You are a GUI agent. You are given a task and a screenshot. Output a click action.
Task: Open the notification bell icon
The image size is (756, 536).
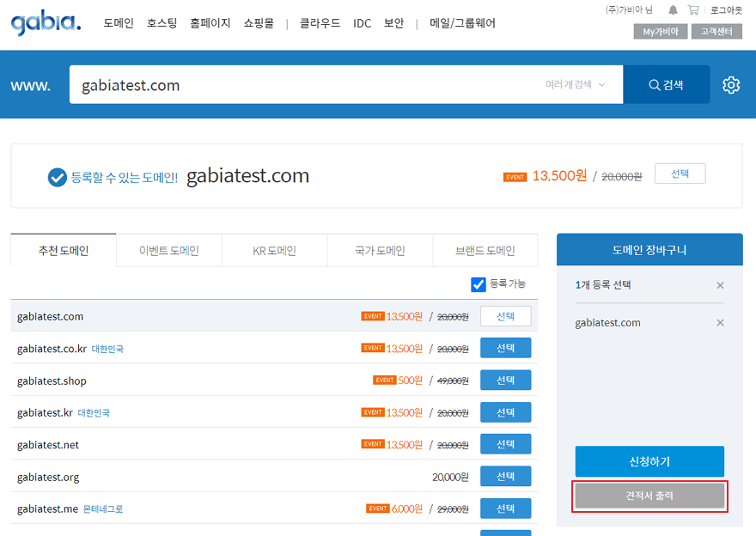[673, 10]
